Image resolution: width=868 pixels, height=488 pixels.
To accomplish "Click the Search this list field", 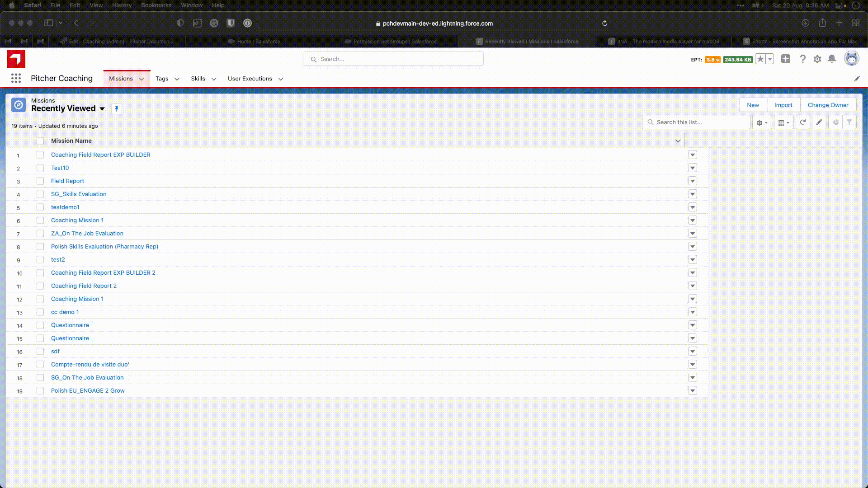I will 701,122.
